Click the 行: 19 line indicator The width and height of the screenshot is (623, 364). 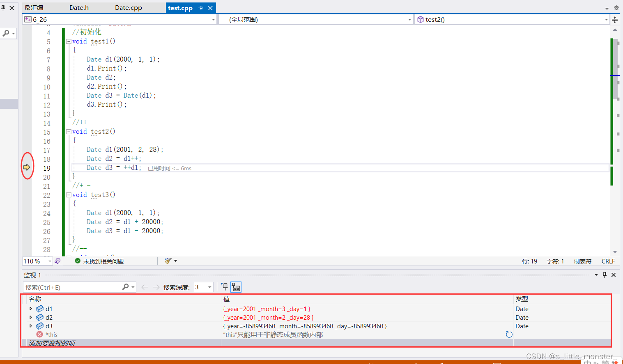click(529, 261)
